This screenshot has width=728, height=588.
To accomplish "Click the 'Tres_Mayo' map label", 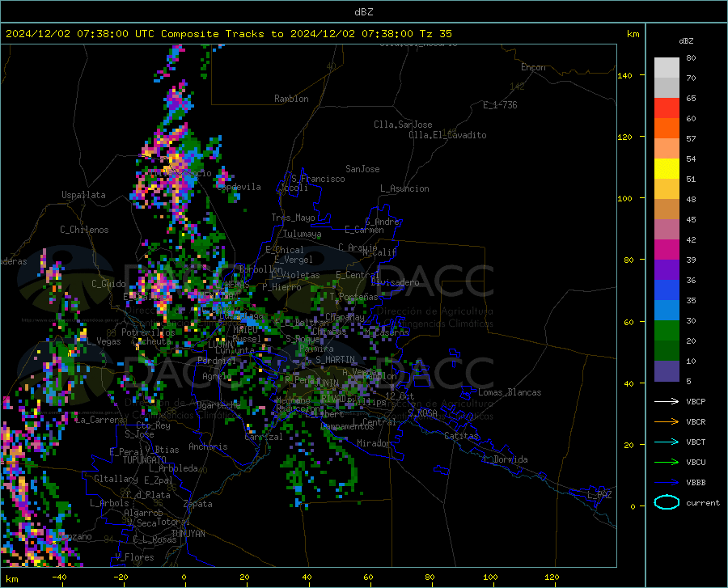I will (293, 218).
